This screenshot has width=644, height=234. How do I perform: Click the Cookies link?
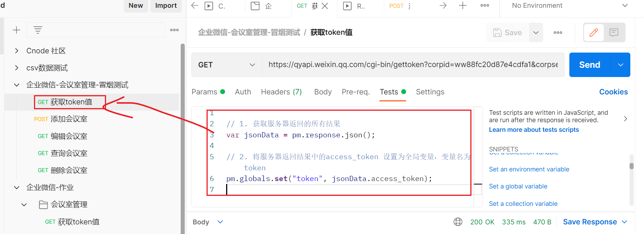(613, 92)
